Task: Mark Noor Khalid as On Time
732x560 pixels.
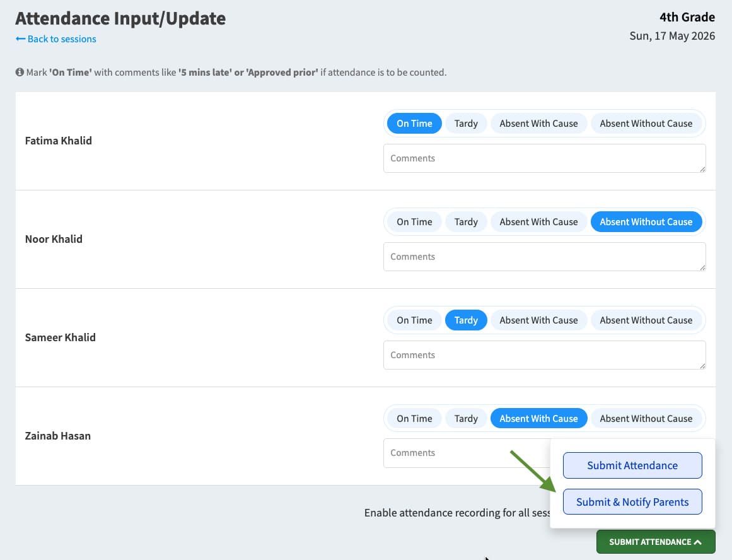Action: 414,222
